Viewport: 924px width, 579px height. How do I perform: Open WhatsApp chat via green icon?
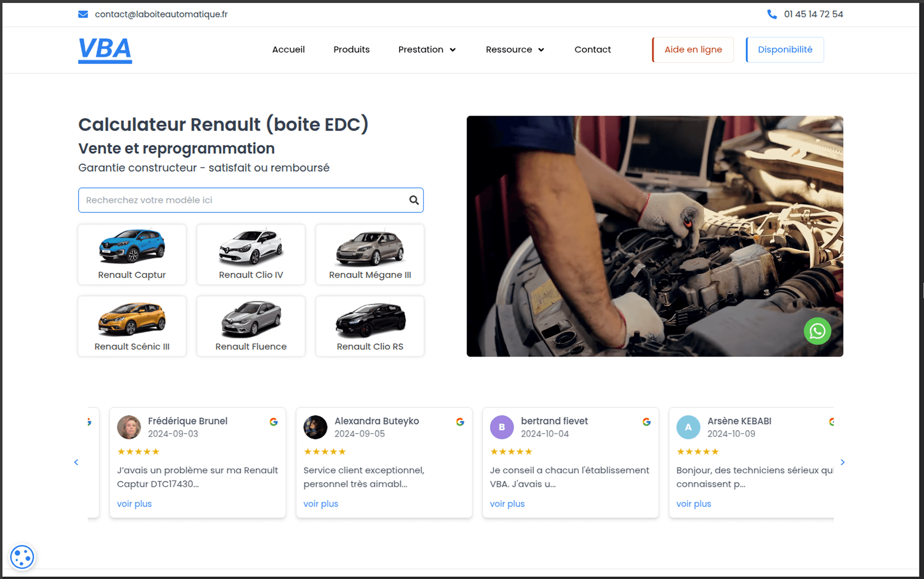point(817,331)
